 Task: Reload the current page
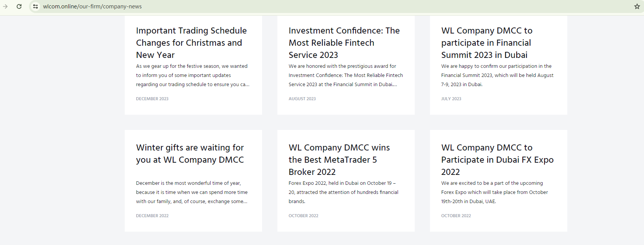[19, 6]
